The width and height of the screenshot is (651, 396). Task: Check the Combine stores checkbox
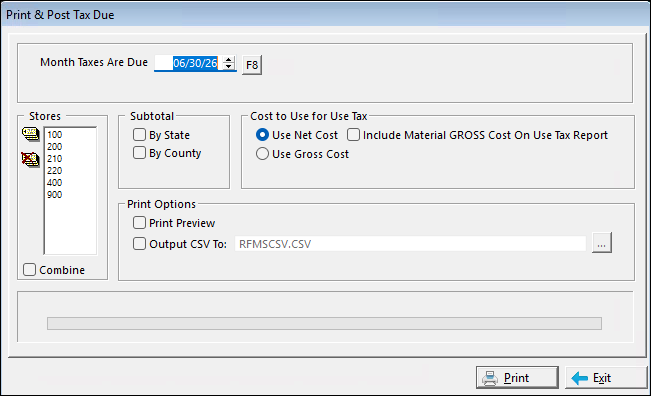(x=29, y=270)
